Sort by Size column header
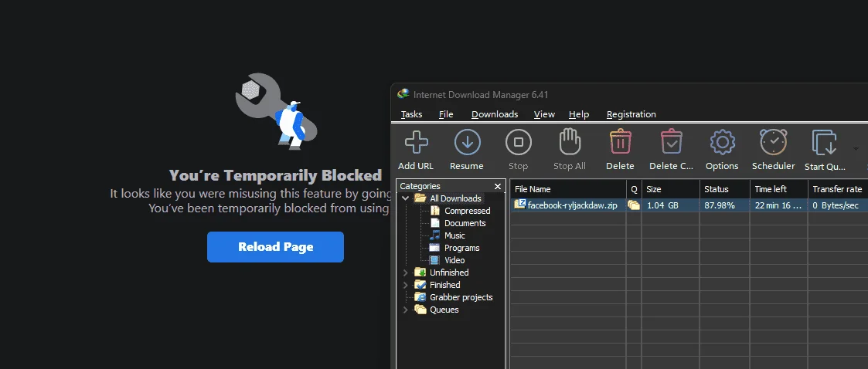The width and height of the screenshot is (868, 369). click(x=670, y=189)
